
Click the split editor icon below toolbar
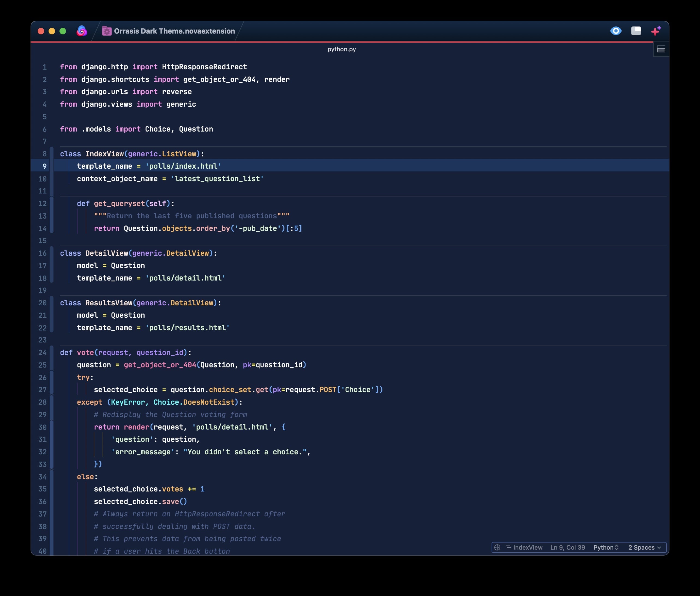click(661, 50)
